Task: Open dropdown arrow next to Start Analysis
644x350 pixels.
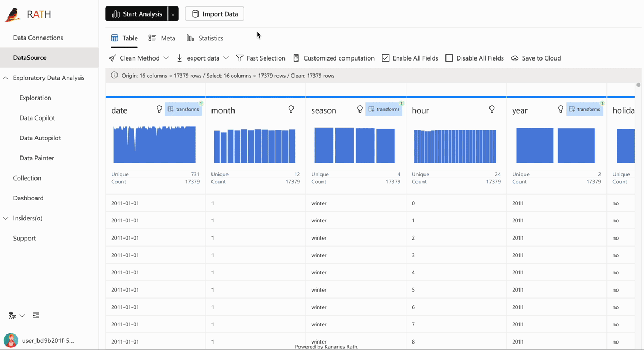Action: tap(173, 14)
